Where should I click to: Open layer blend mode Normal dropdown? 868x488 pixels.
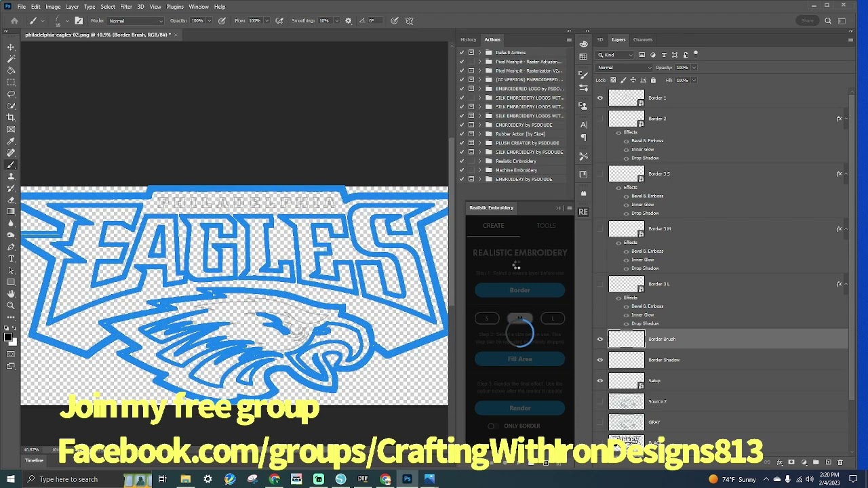[x=624, y=68]
